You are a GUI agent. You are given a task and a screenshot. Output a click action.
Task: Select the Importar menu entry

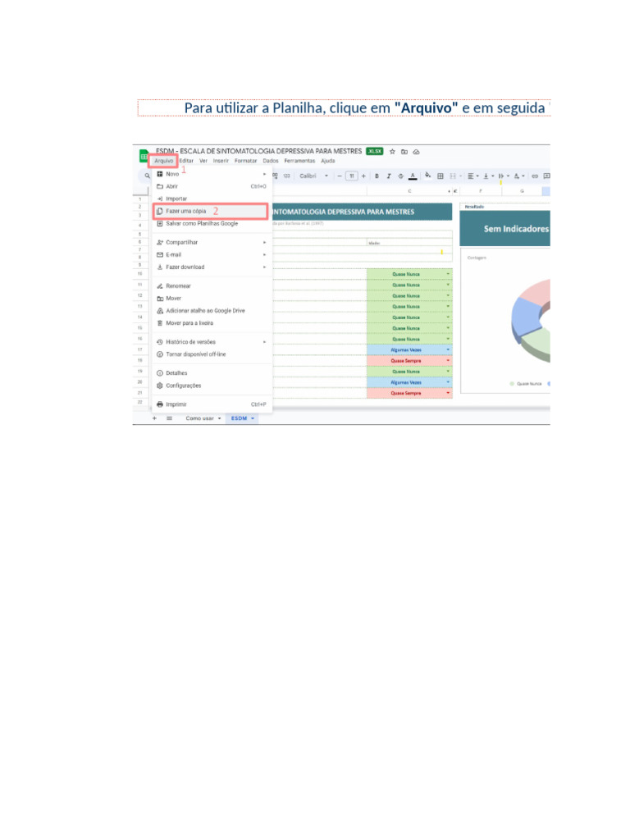click(x=212, y=199)
